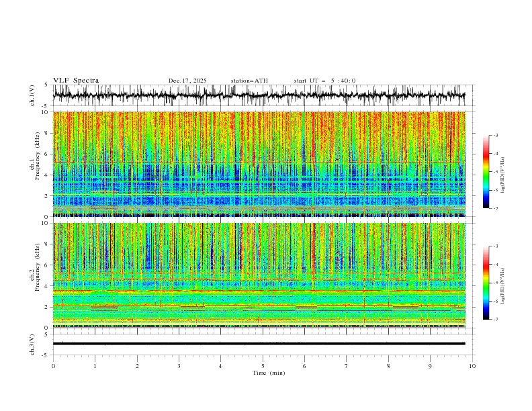Screen dimensions: 532x411
Task: Click inside the ch.2 spectrogram panel
Action: pos(259,275)
